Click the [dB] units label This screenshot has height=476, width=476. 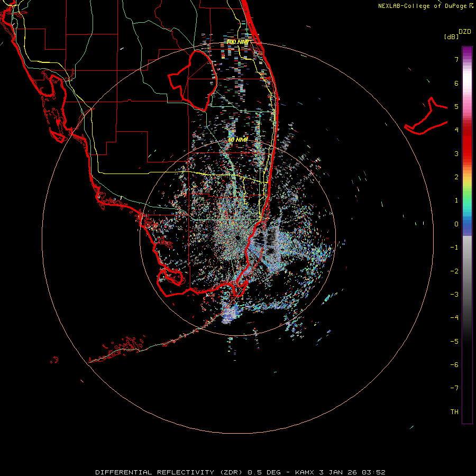coord(451,36)
